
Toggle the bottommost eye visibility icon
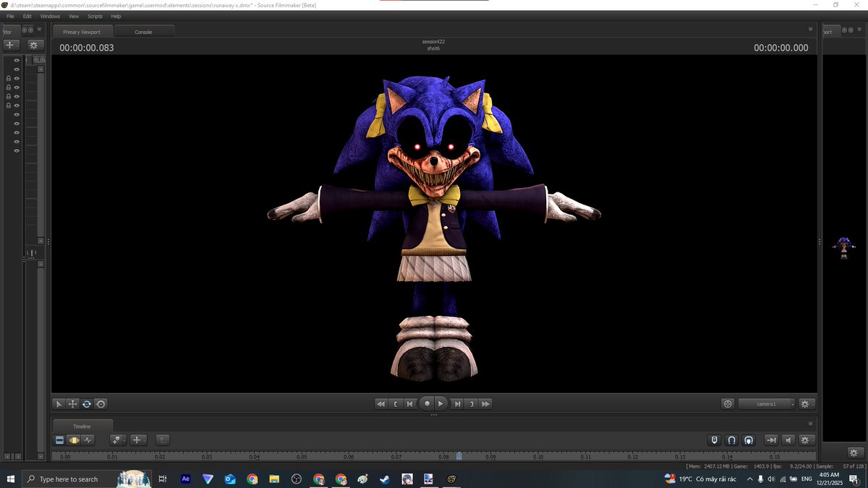coord(16,150)
